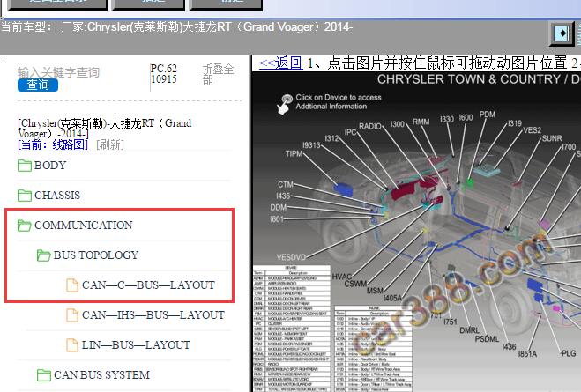Viewport: 581px width, 392px height.
Task: Click the PC.62-10915 code text
Action: point(165,74)
